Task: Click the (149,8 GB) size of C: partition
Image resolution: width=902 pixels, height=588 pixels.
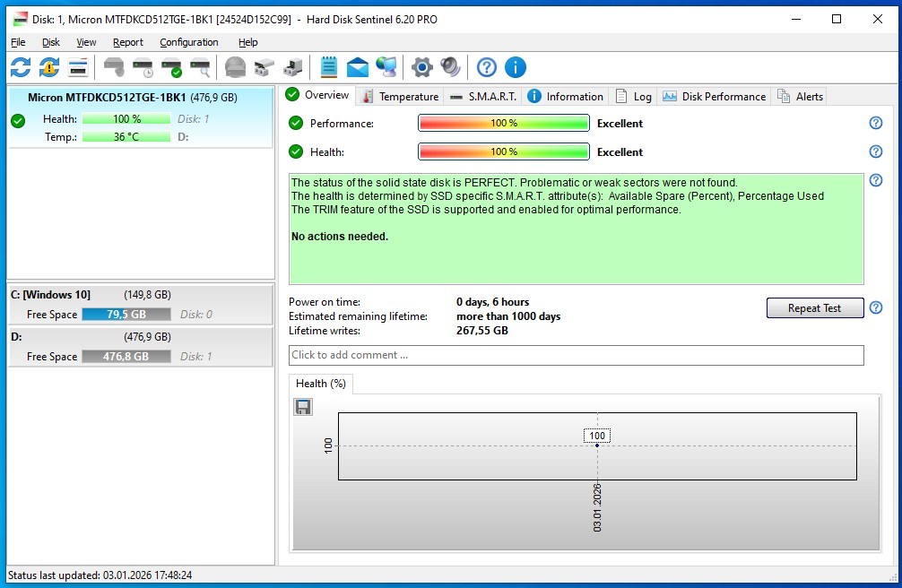Action: pyautogui.click(x=147, y=295)
